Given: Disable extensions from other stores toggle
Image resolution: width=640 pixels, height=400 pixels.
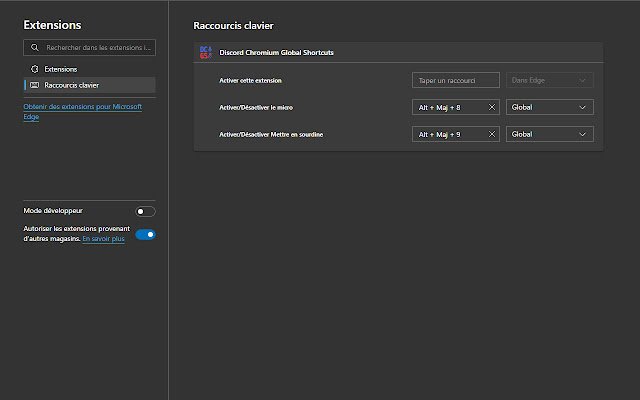Looking at the screenshot, I should 145,234.
